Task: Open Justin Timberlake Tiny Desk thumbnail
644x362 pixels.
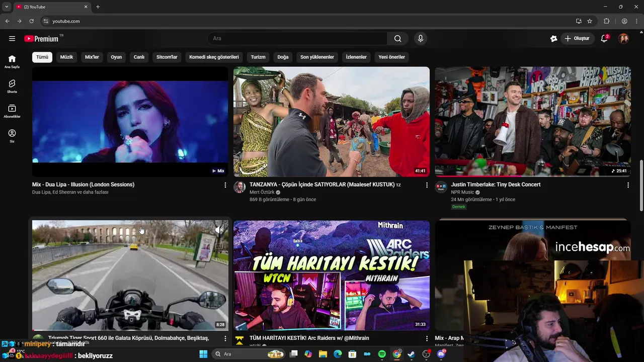Action: point(533,122)
